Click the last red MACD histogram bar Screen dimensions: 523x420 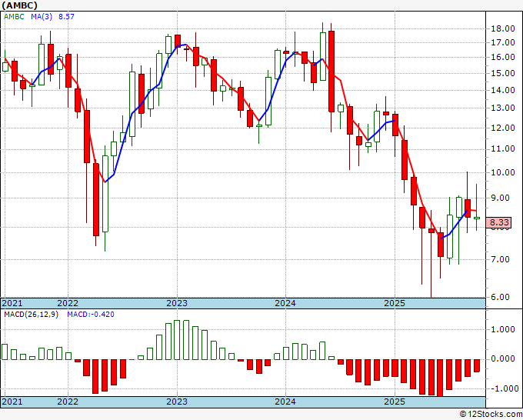477,365
